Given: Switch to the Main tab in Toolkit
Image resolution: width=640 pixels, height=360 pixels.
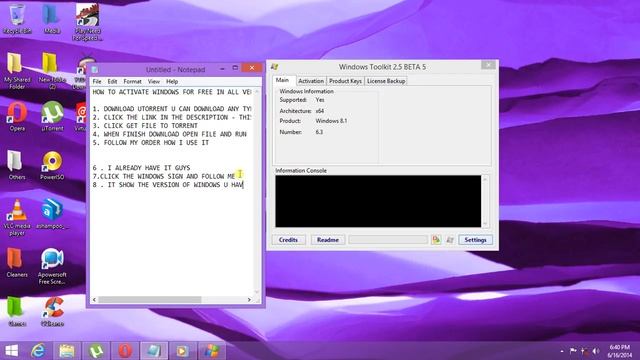Looking at the screenshot, I should pyautogui.click(x=282, y=80).
